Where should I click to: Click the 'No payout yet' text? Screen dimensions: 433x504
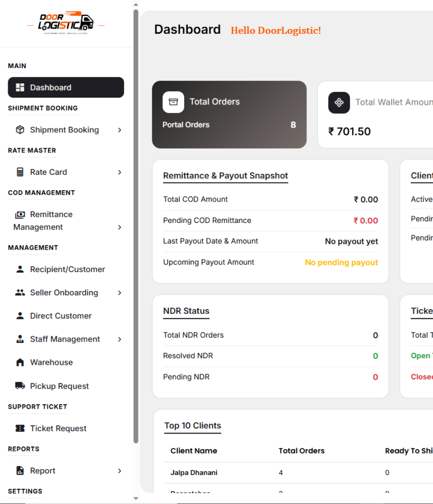click(351, 242)
